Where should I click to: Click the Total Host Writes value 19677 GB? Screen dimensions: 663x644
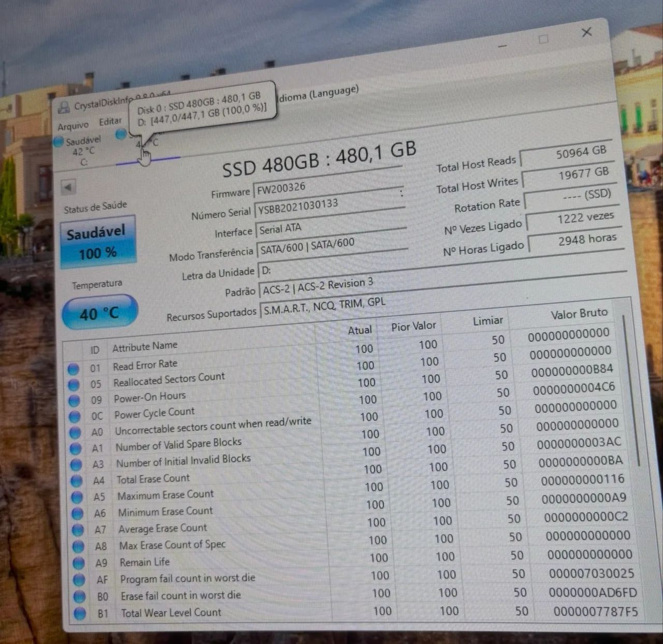(569, 175)
